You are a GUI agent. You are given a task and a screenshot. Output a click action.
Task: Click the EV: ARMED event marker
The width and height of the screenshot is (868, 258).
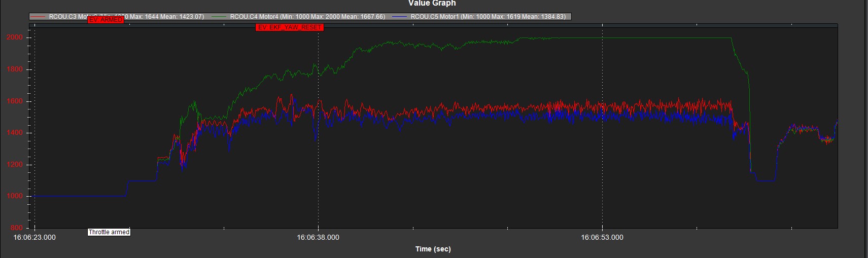(x=106, y=20)
